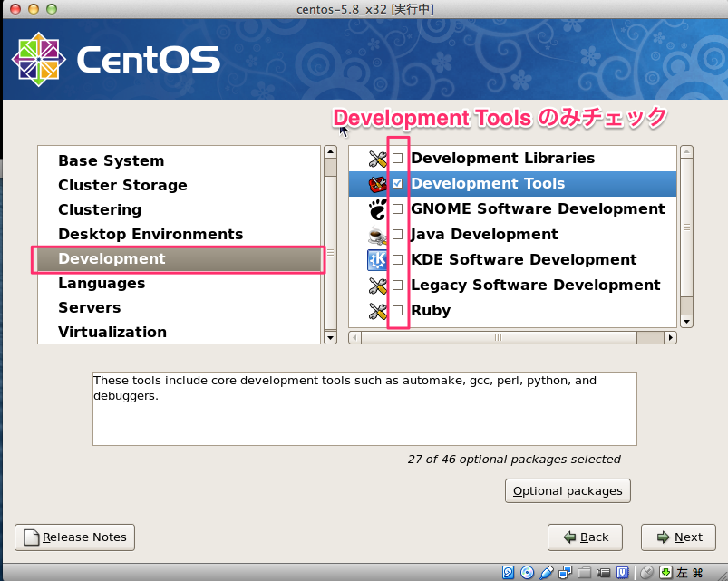The image size is (728, 581).
Task: Check the Java Development package group
Action: [396, 234]
